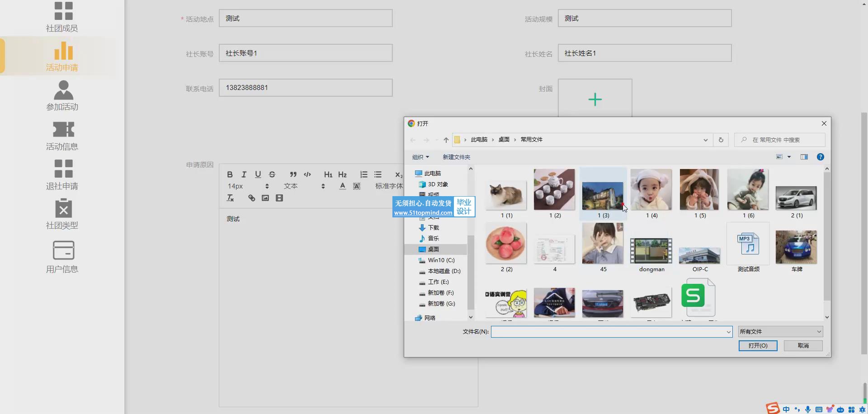Open 活动信息 in the sidebar
Screen dimensions: 868x414
[62, 136]
